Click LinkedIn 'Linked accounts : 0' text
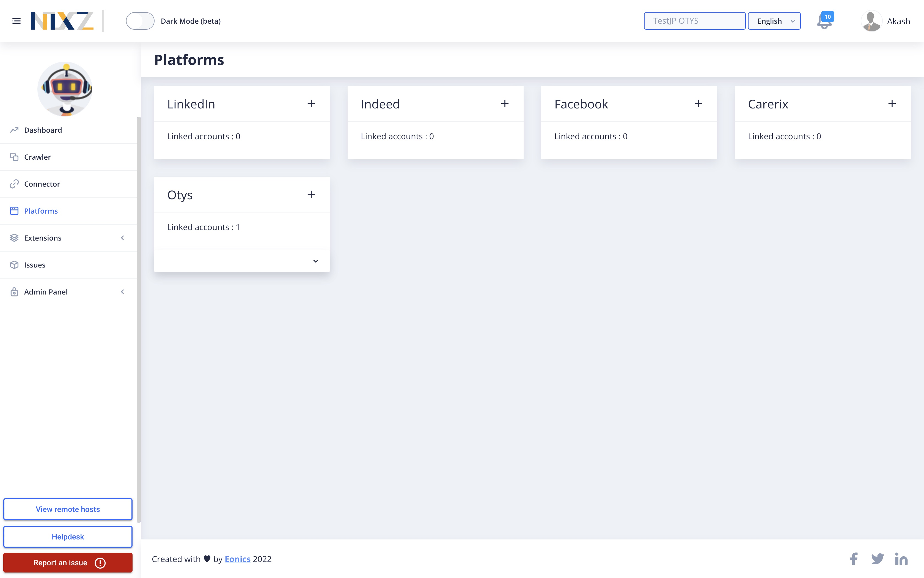 [x=204, y=137]
